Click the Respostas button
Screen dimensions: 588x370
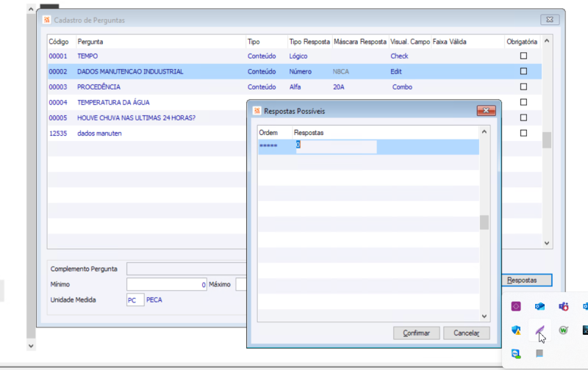point(527,280)
